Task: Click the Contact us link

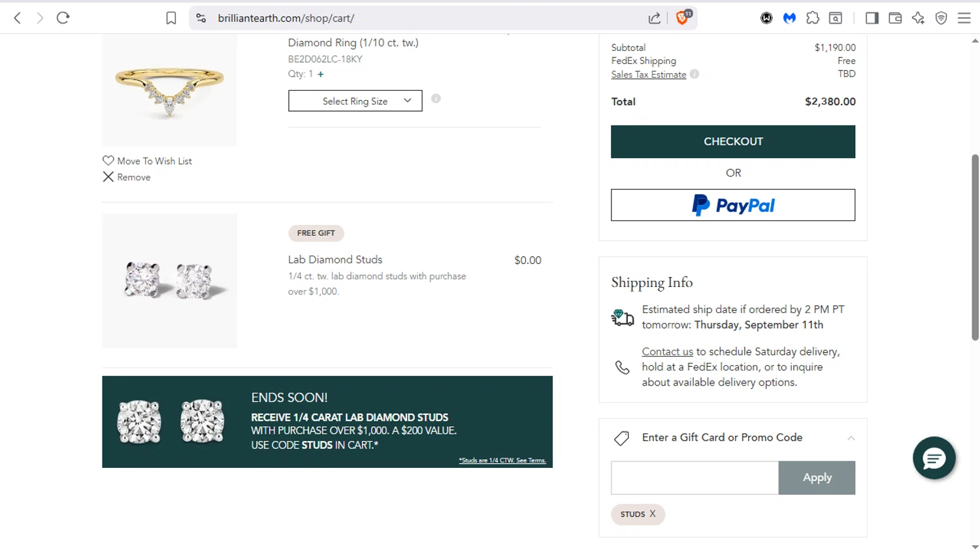Action: 667,352
